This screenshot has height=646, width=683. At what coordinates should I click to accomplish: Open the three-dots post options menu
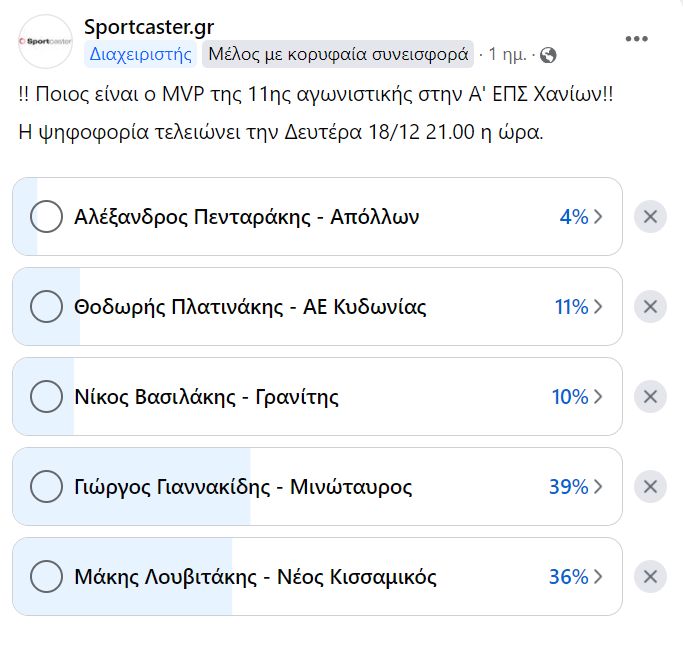click(x=637, y=39)
